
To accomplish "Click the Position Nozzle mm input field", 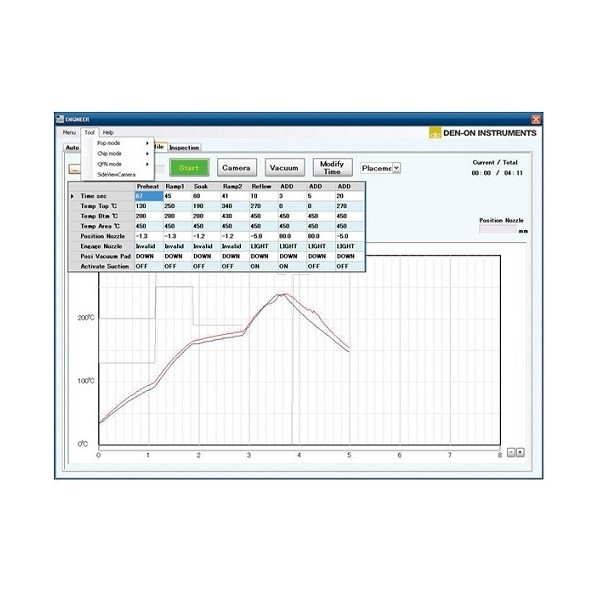I will pyautogui.click(x=498, y=230).
